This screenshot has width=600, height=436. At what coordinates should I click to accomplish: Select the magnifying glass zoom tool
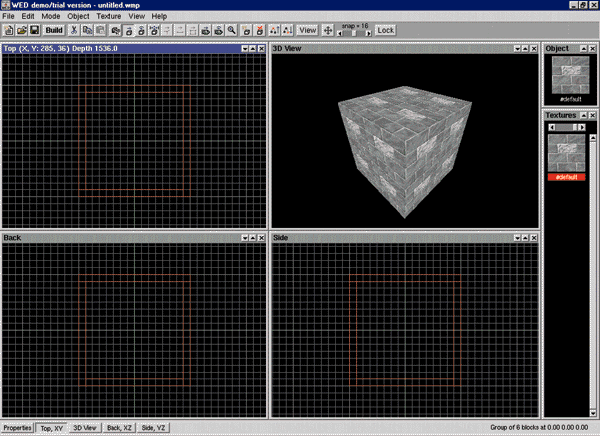click(231, 31)
